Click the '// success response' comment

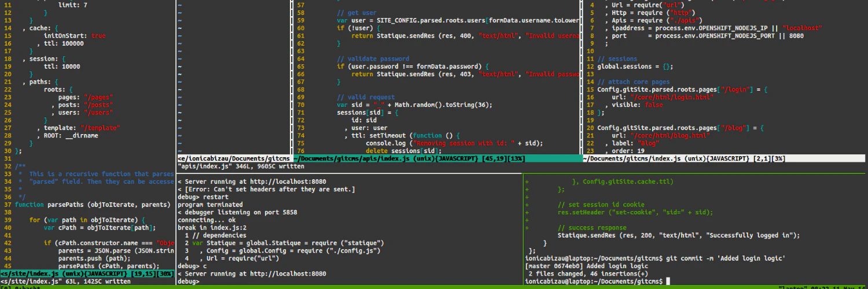point(592,228)
